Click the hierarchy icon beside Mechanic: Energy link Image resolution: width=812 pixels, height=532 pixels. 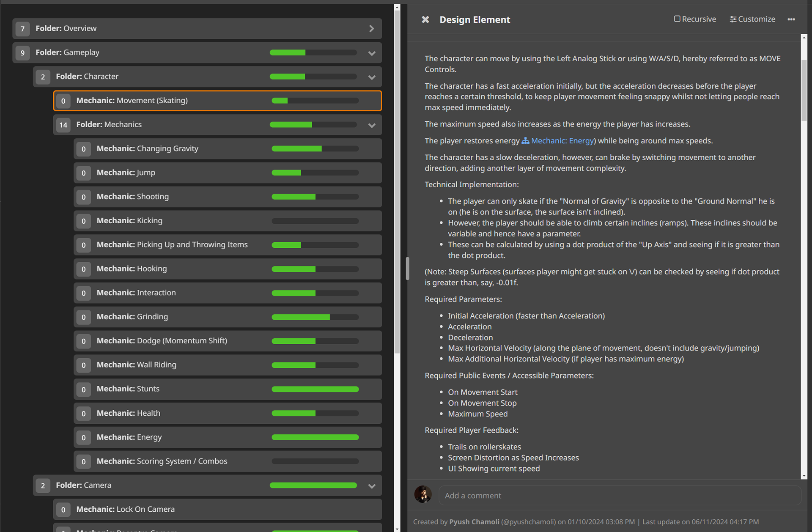(525, 141)
